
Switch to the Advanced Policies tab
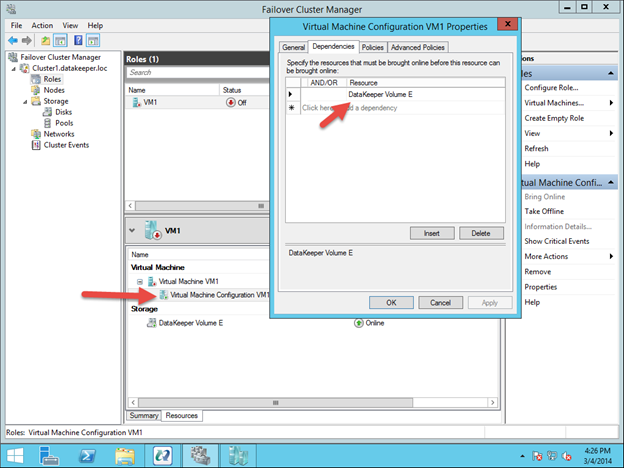pyautogui.click(x=419, y=47)
